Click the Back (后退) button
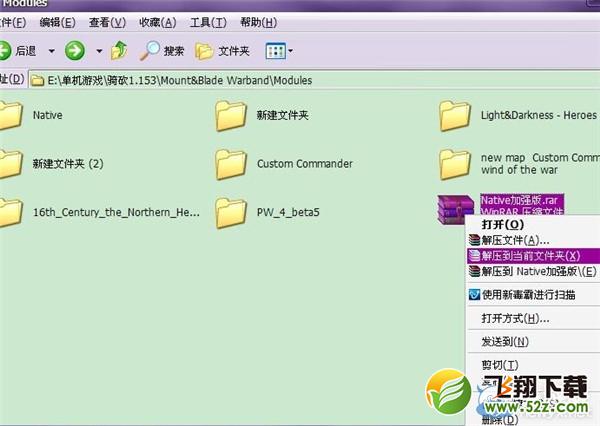600x426 pixels. click(20, 50)
